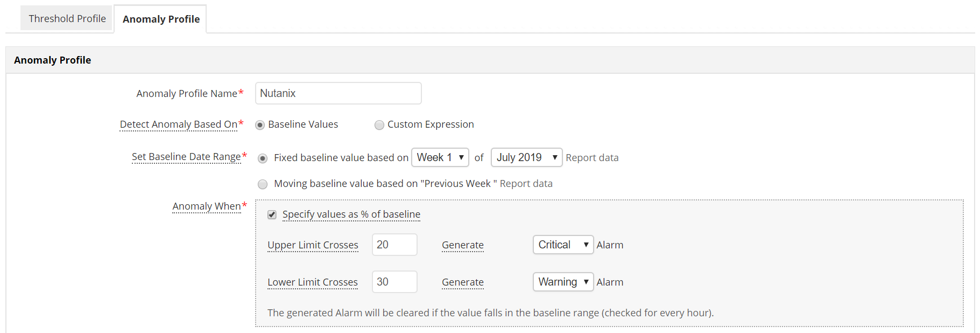Click the Lower Limit Crosses label
The width and height of the screenshot is (980, 333).
[x=312, y=282]
